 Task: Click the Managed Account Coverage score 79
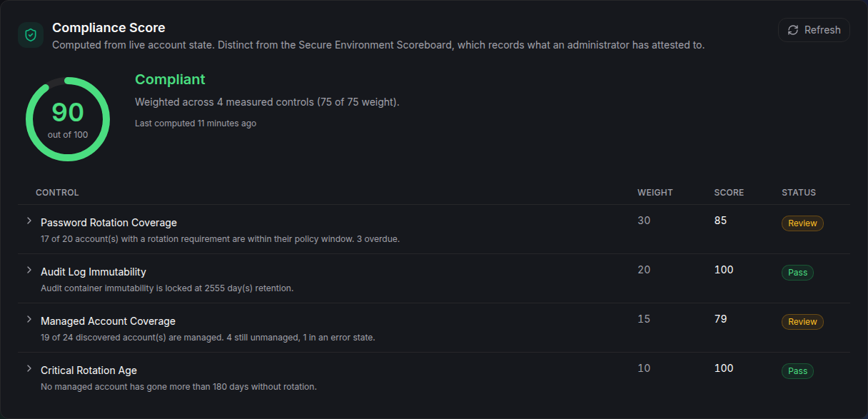[x=720, y=319]
